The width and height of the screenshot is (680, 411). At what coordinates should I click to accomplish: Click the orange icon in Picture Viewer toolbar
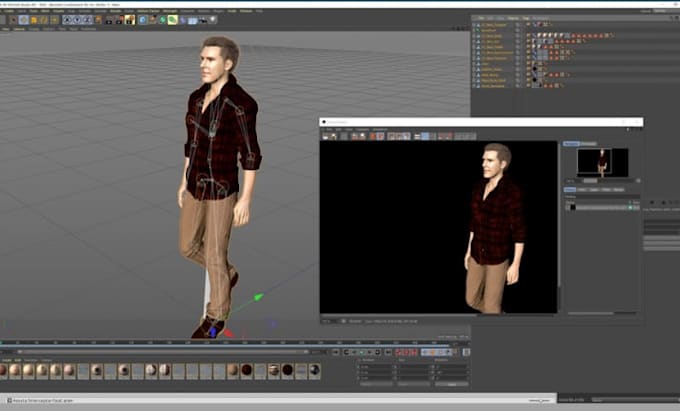373,137
